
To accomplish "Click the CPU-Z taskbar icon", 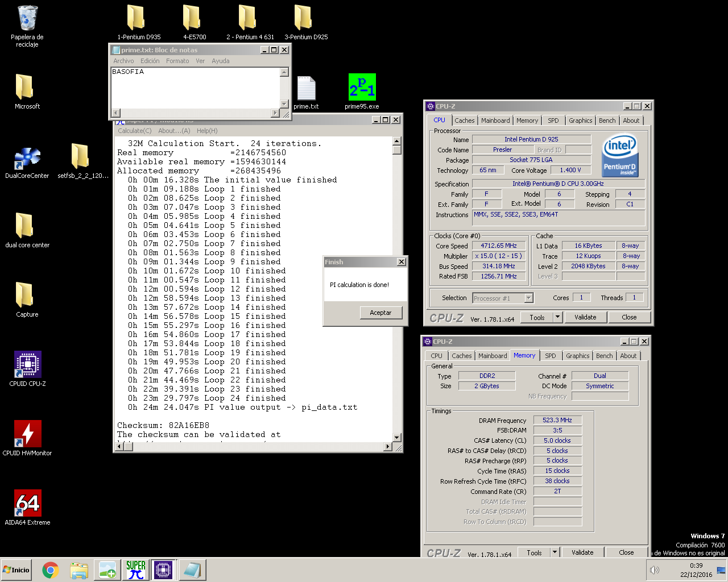I will click(x=163, y=570).
